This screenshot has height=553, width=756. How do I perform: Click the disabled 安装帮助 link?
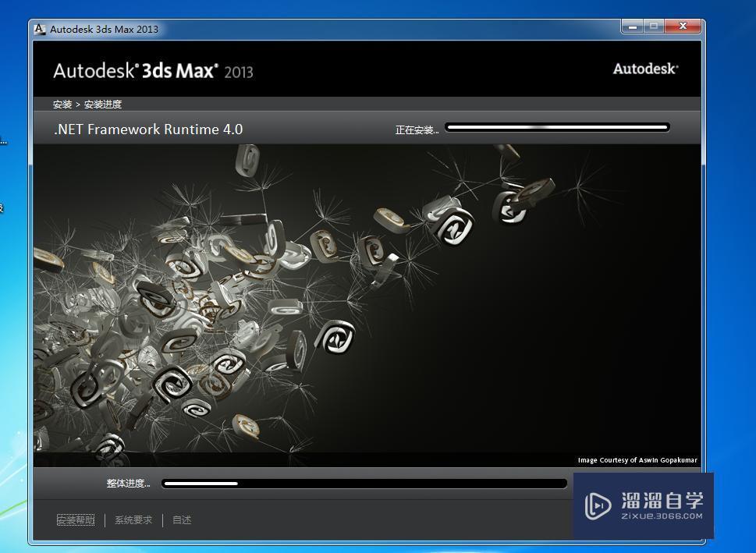point(76,519)
